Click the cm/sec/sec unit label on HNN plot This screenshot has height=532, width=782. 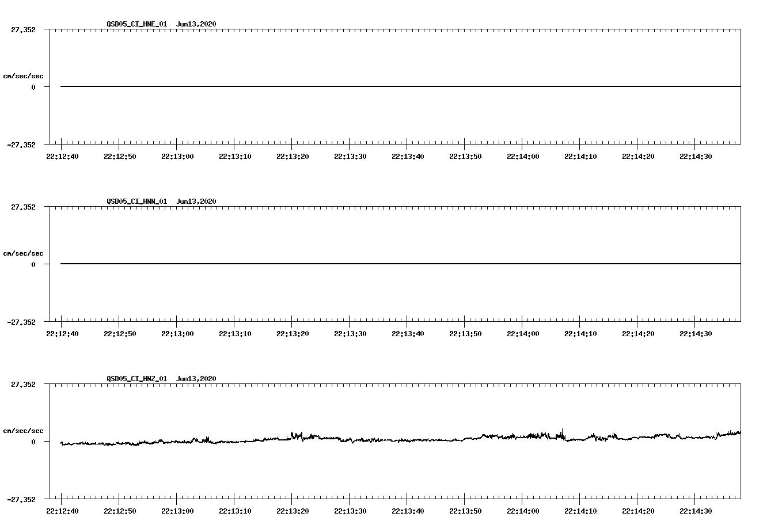pos(23,253)
